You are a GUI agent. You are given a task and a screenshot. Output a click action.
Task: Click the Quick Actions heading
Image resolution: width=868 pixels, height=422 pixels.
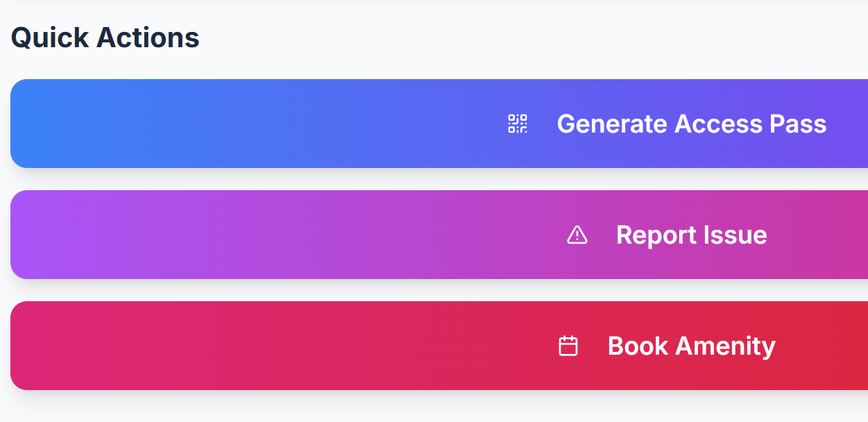tap(104, 37)
